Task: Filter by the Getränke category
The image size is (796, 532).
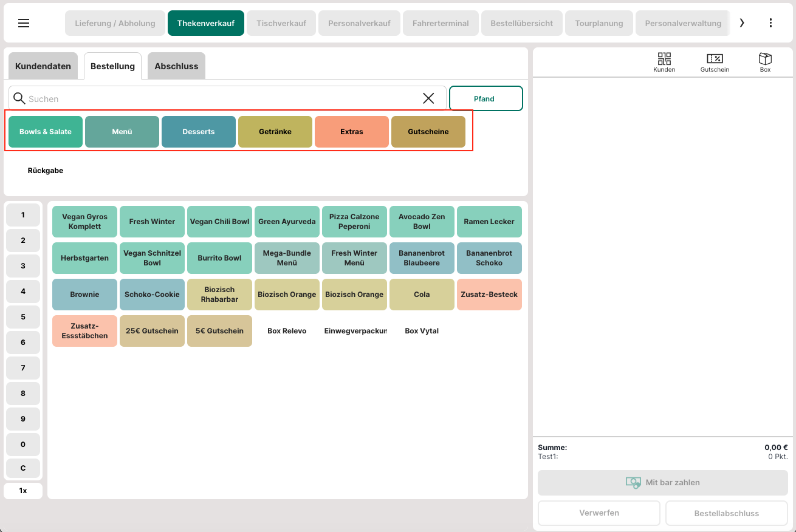Action: (x=275, y=132)
